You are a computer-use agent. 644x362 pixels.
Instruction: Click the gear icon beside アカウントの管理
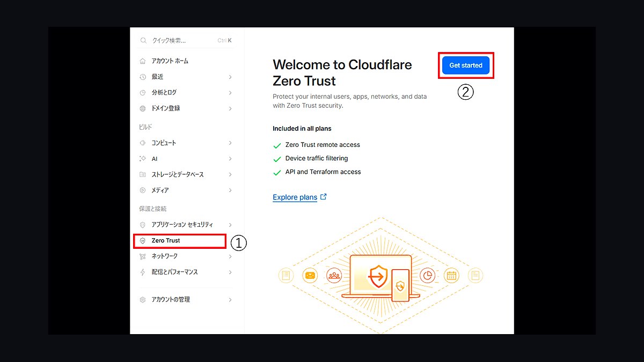(x=142, y=300)
